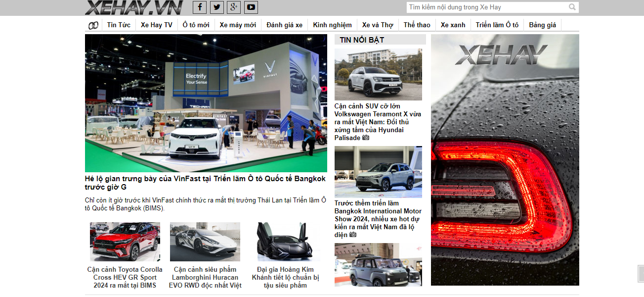Read Volkswagen Teramont X article headline
Viewport: 644px width, 297px height.
pos(378,122)
